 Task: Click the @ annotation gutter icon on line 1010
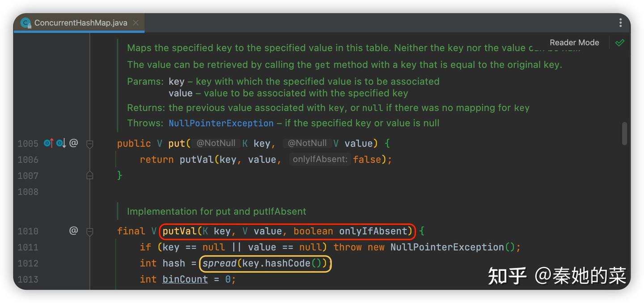pos(74,231)
